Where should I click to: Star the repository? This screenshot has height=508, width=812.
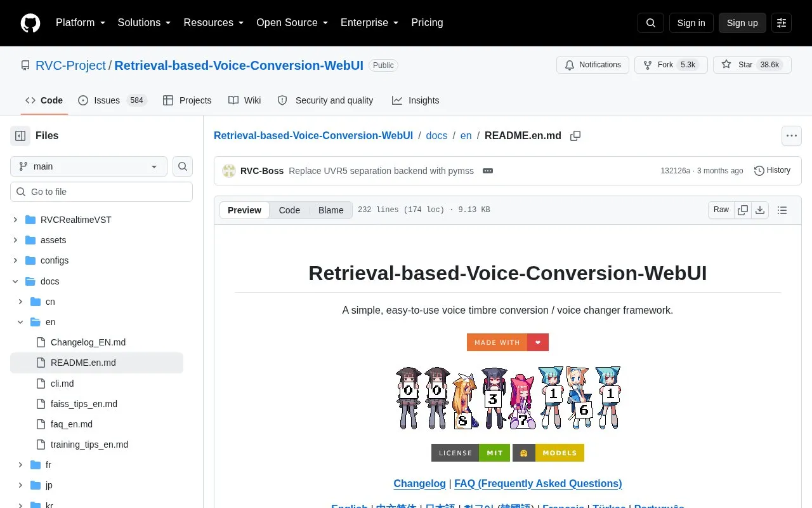tap(752, 65)
